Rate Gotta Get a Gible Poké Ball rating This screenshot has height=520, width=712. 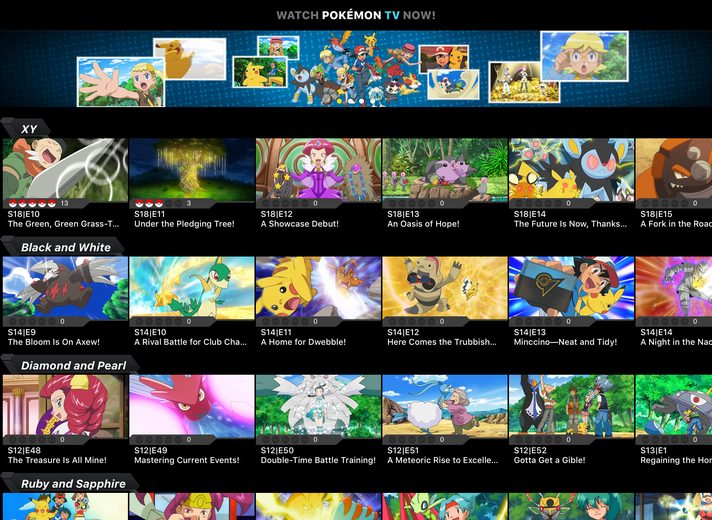[x=539, y=439]
